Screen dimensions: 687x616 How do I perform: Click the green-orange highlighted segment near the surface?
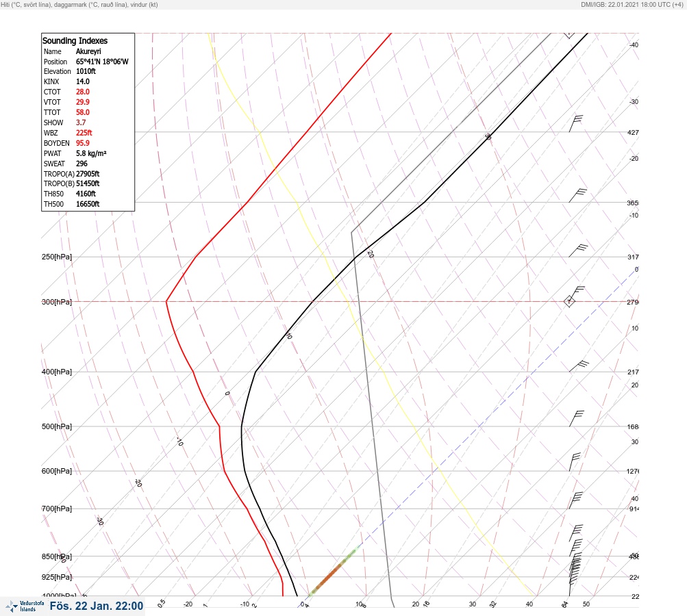(334, 572)
